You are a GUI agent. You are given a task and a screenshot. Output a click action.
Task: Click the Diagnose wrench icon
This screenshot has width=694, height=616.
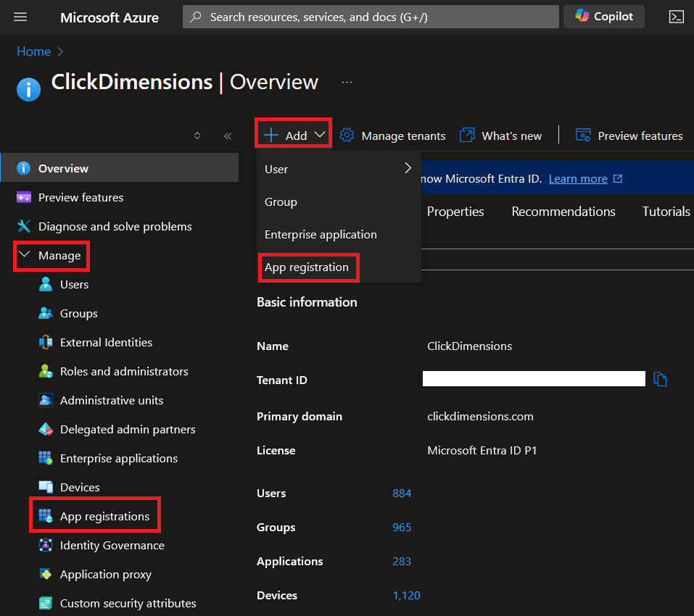pos(23,226)
